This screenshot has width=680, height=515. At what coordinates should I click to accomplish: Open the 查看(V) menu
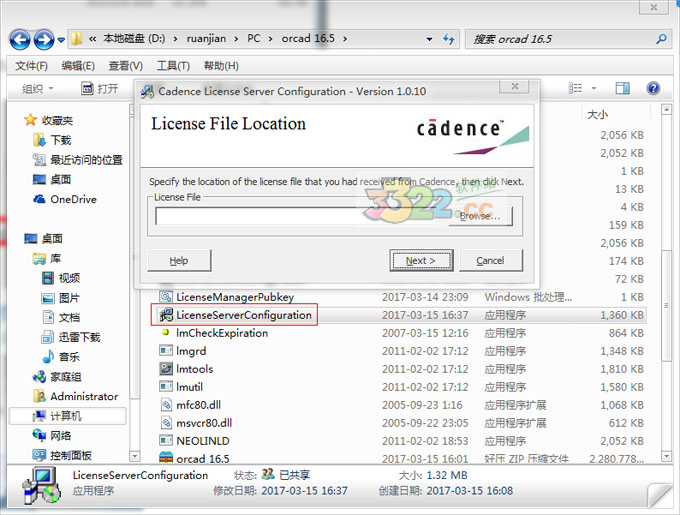(x=125, y=66)
